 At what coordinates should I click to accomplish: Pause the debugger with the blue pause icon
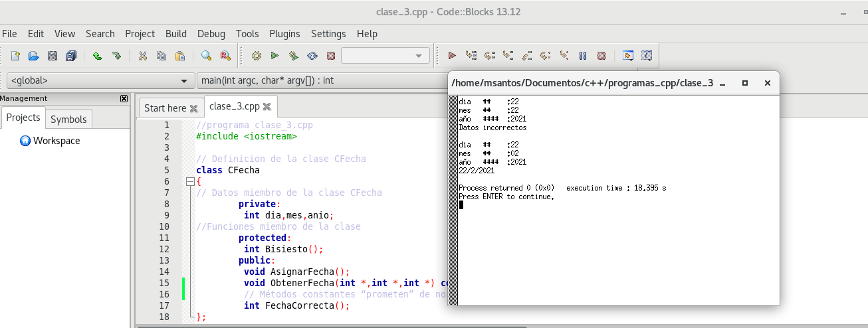tap(583, 56)
